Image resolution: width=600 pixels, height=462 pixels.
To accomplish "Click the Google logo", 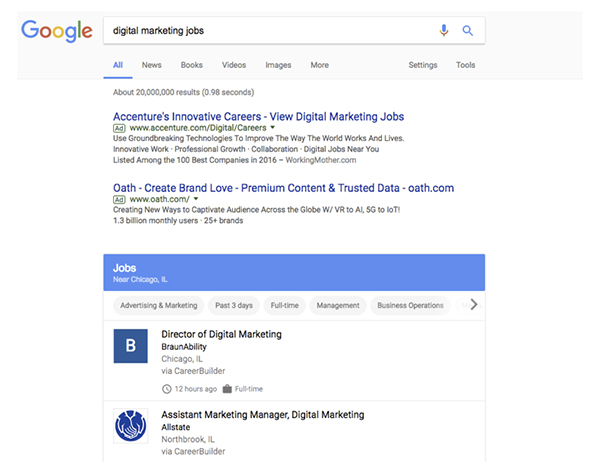I will point(56,31).
